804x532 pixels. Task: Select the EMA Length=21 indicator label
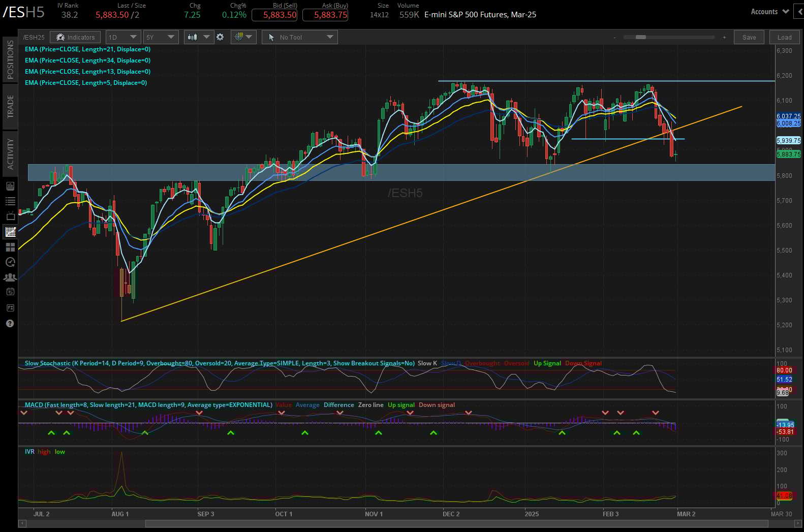click(87, 49)
